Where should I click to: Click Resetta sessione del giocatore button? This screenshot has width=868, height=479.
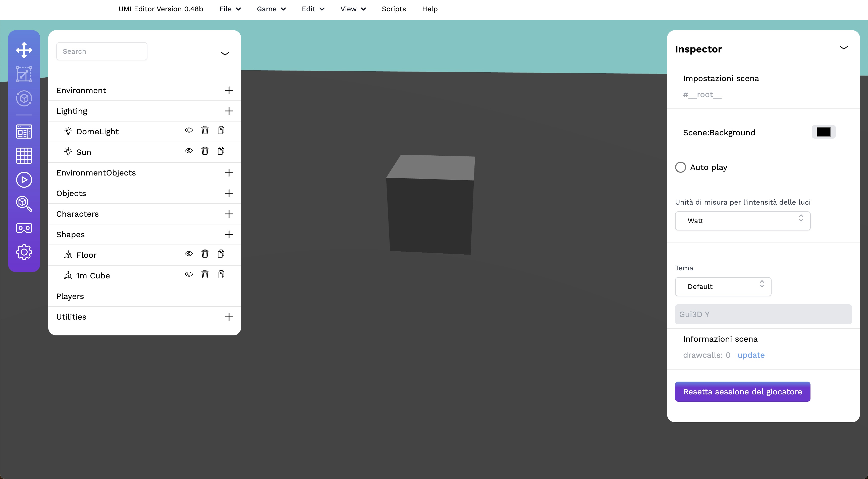(x=742, y=392)
